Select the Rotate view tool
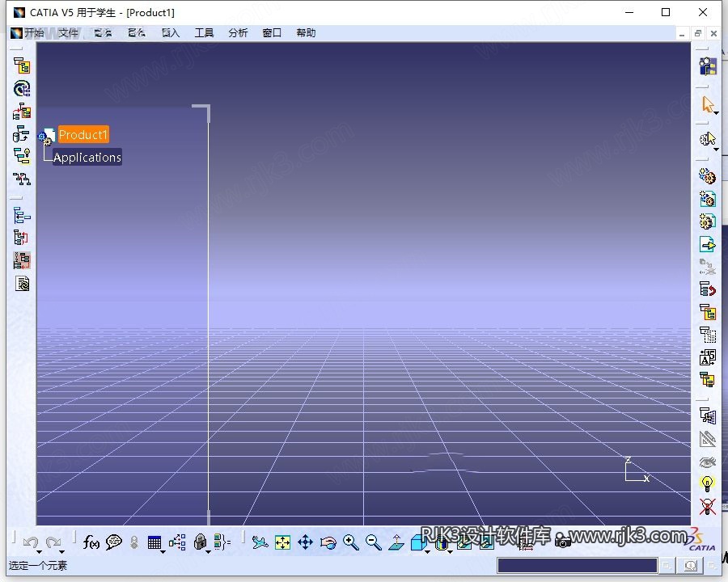 tap(328, 542)
